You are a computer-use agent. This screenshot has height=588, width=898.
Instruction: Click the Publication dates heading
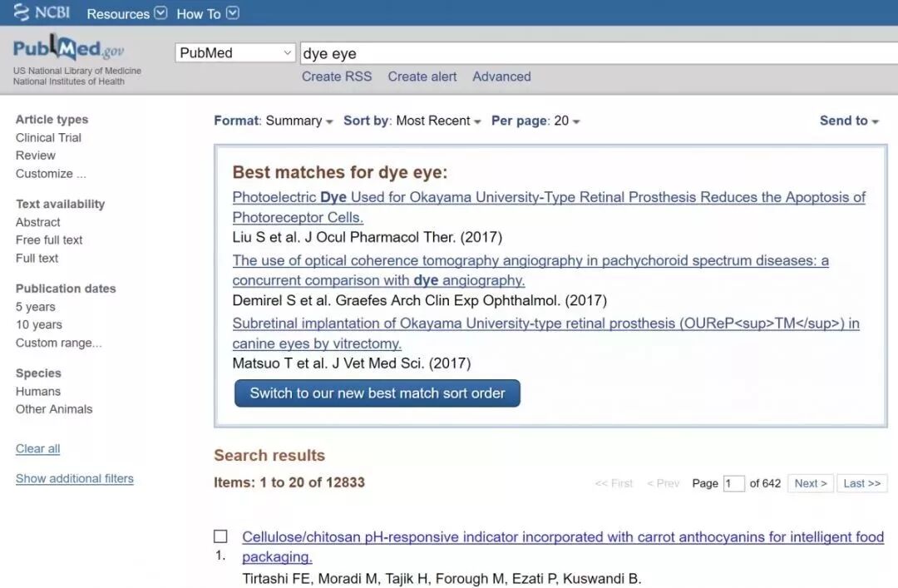(66, 289)
